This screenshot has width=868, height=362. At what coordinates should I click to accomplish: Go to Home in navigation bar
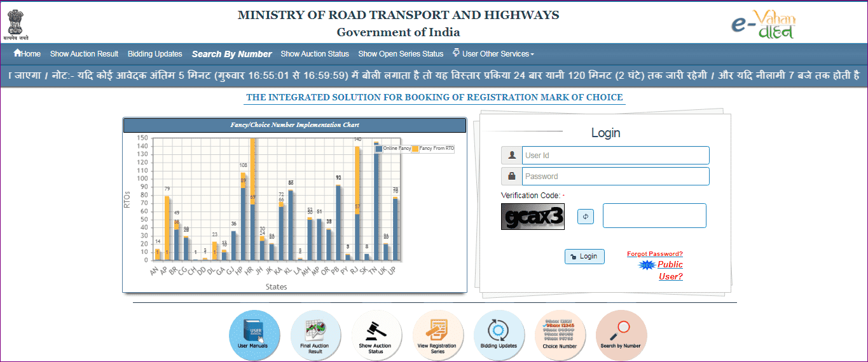[x=27, y=54]
